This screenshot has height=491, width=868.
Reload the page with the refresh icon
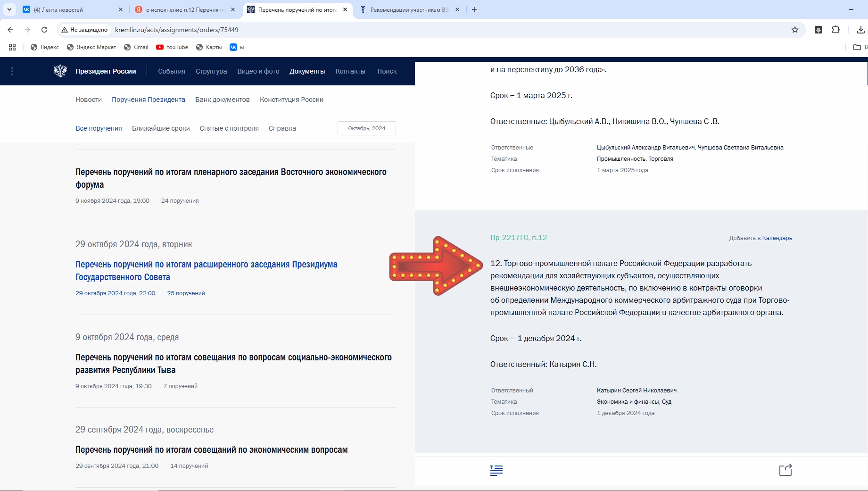tap(44, 30)
